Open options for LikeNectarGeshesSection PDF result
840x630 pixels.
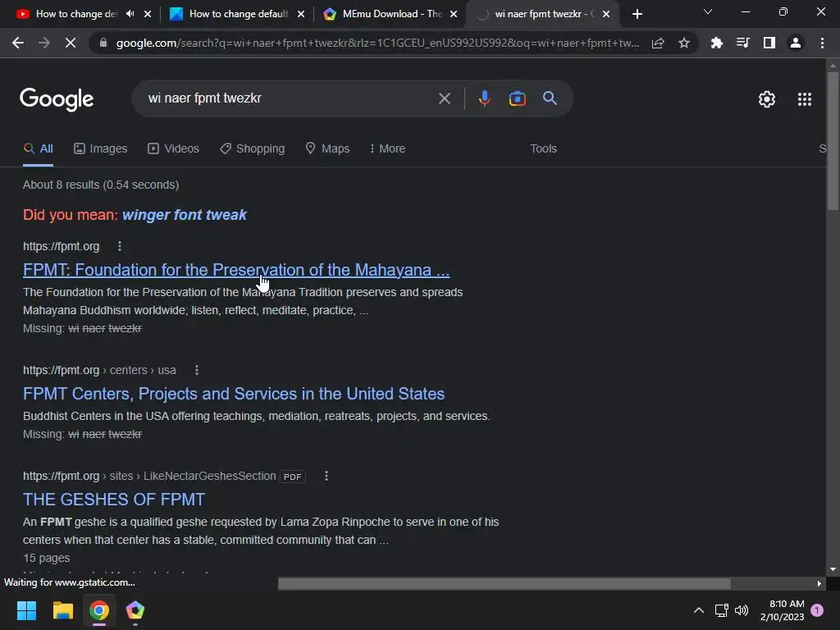tap(326, 477)
